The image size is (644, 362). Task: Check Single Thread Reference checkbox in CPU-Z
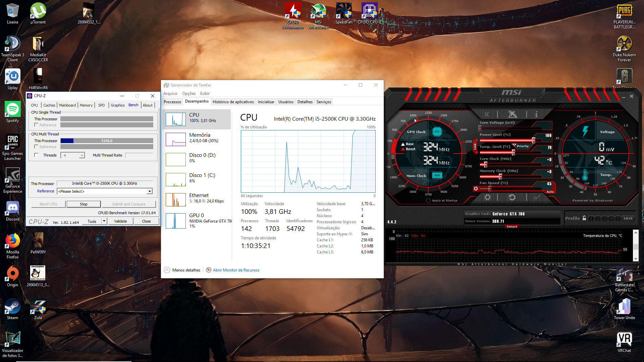pyautogui.click(x=36, y=125)
